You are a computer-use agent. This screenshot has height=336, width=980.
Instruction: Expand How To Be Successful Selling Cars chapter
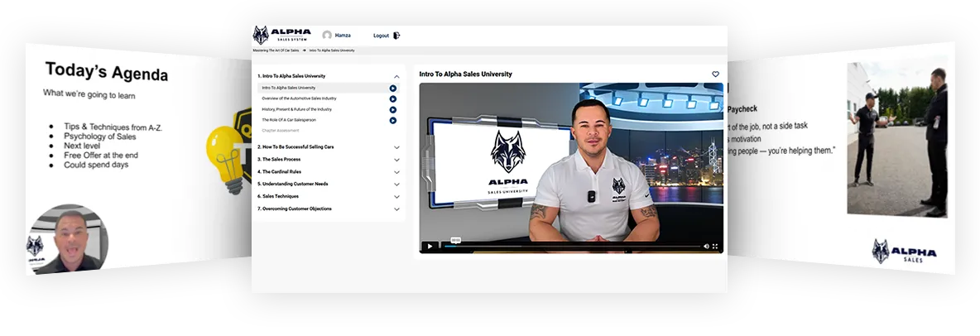click(396, 147)
